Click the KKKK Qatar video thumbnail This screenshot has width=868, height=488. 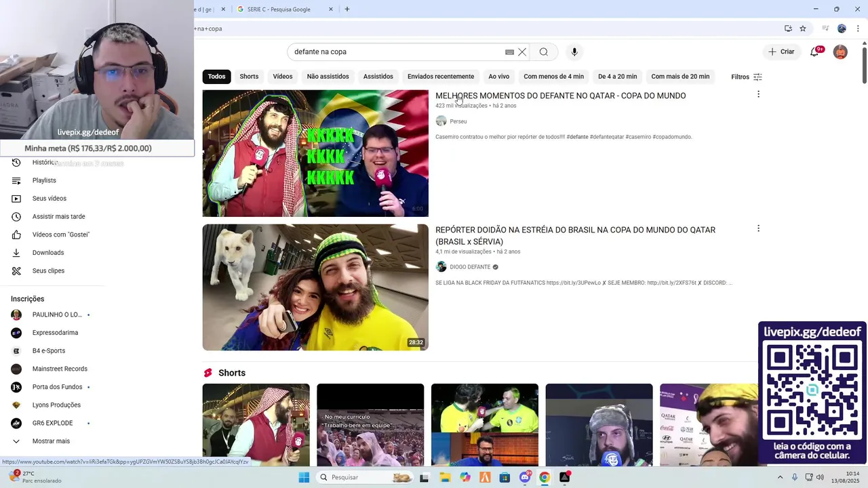315,153
